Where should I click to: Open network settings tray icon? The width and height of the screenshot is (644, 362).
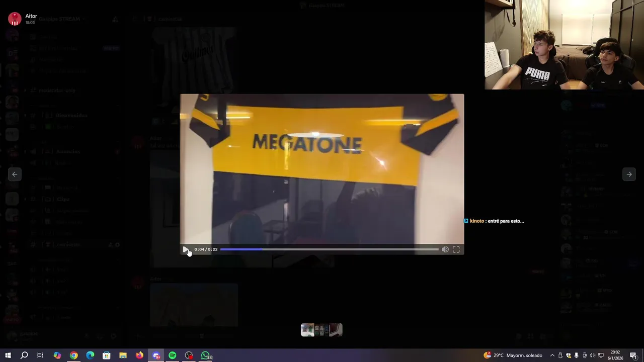(x=601, y=355)
